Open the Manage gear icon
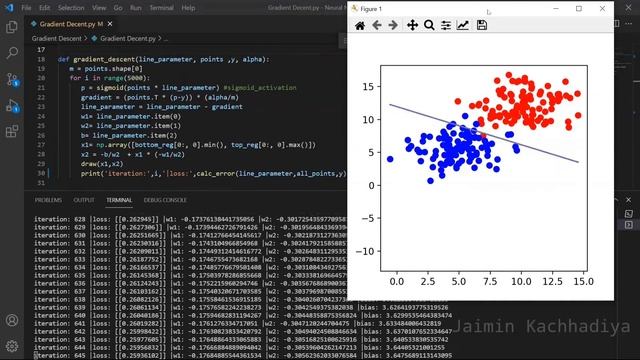Image resolution: width=640 pixels, height=360 pixels. pyautogui.click(x=12, y=346)
